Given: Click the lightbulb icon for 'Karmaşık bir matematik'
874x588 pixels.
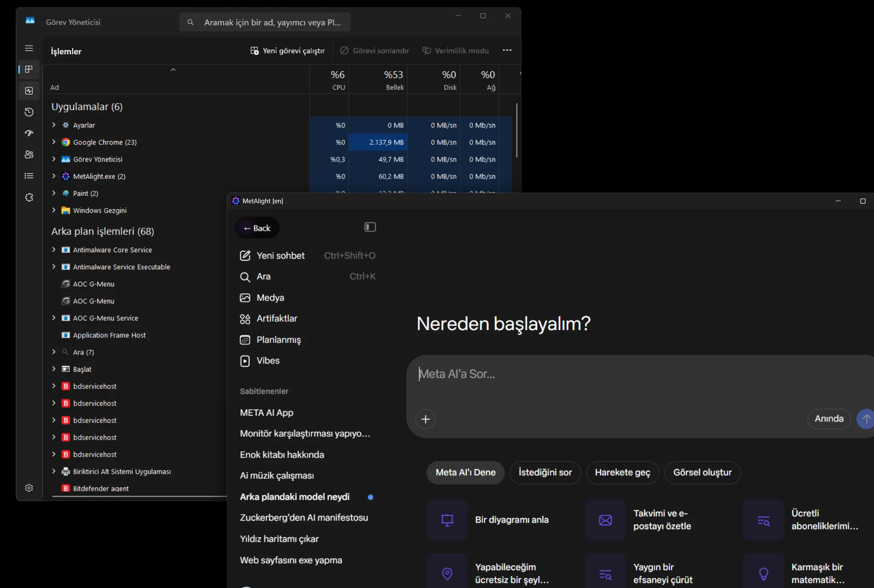Looking at the screenshot, I should [x=763, y=574].
